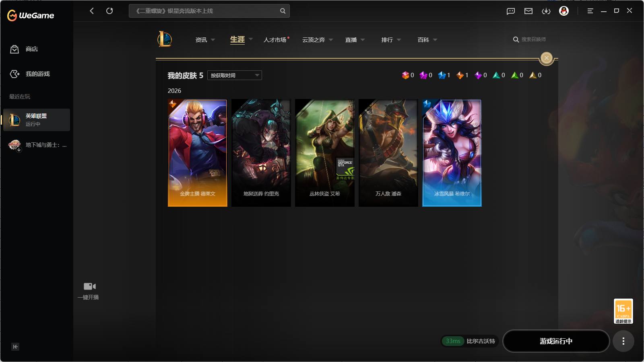This screenshot has height=362, width=644.
Task: Click the QQ penguin profile avatar
Action: point(564,11)
